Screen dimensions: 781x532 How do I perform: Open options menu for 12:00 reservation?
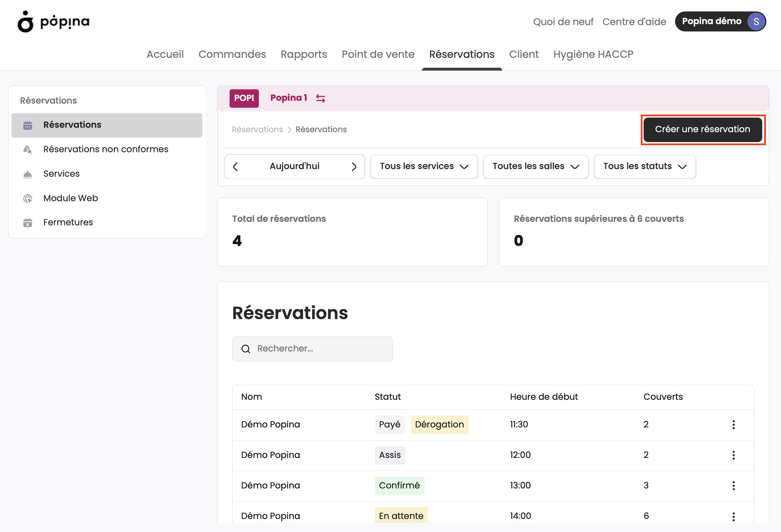point(734,455)
